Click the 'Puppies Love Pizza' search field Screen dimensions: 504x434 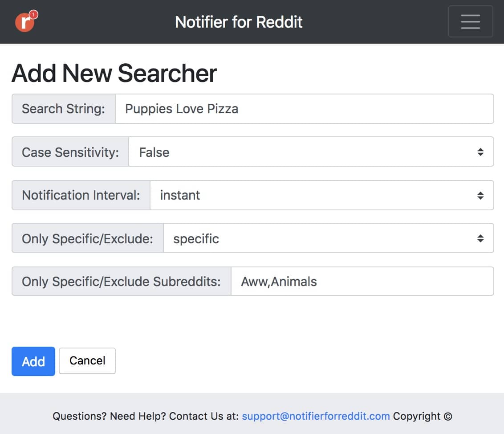[305, 108]
